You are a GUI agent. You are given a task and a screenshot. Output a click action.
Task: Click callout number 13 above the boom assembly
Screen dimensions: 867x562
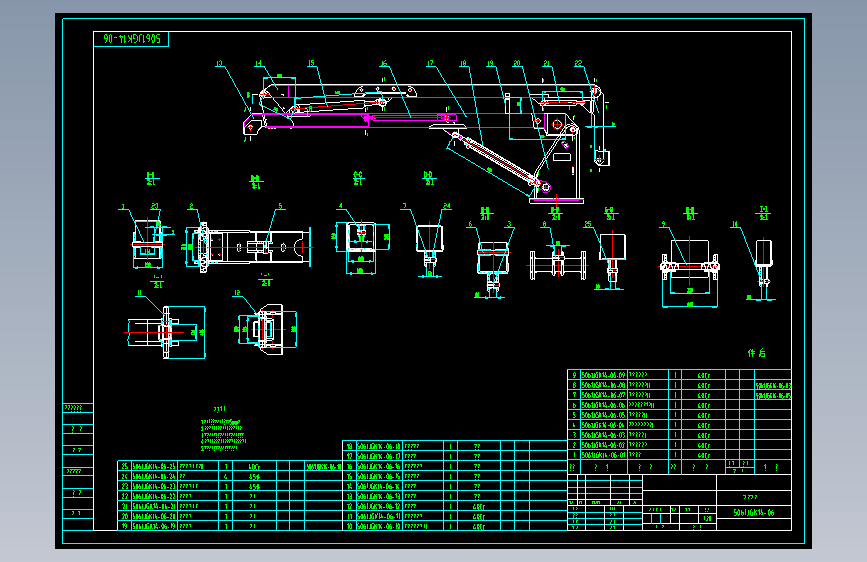(219, 64)
